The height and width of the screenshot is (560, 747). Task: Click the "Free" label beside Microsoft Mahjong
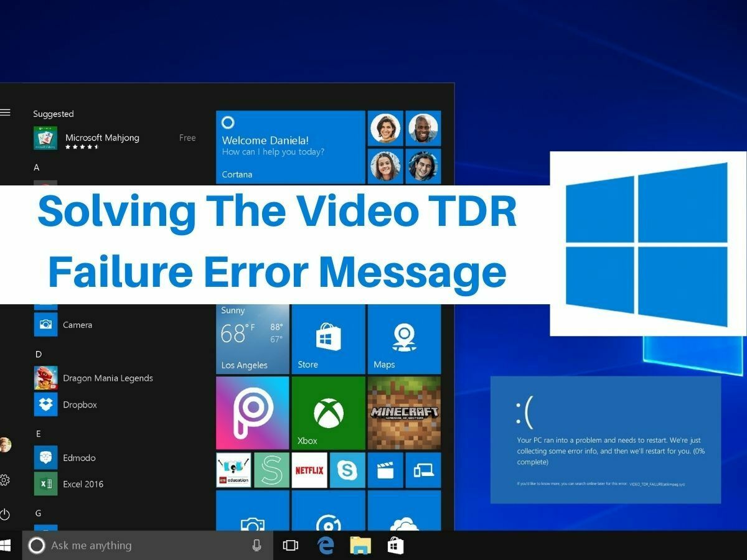click(x=187, y=138)
